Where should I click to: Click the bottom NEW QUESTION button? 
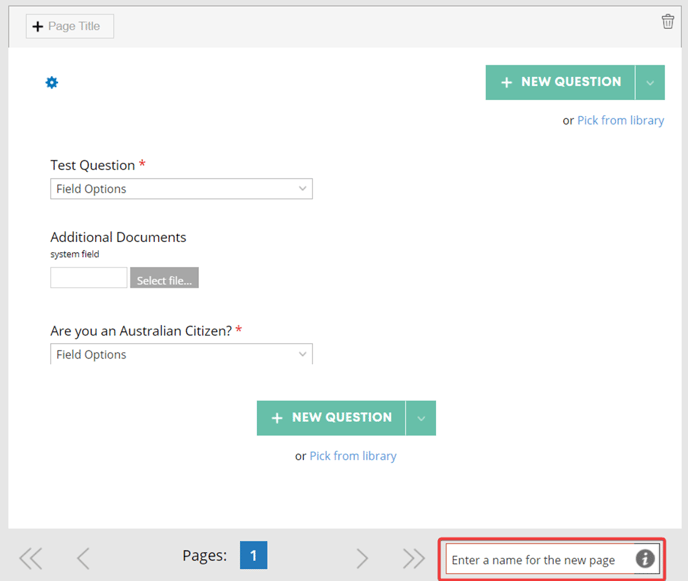pos(331,418)
